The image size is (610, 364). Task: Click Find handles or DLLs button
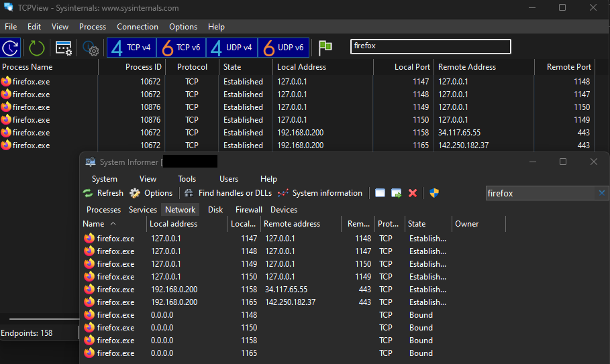click(227, 193)
